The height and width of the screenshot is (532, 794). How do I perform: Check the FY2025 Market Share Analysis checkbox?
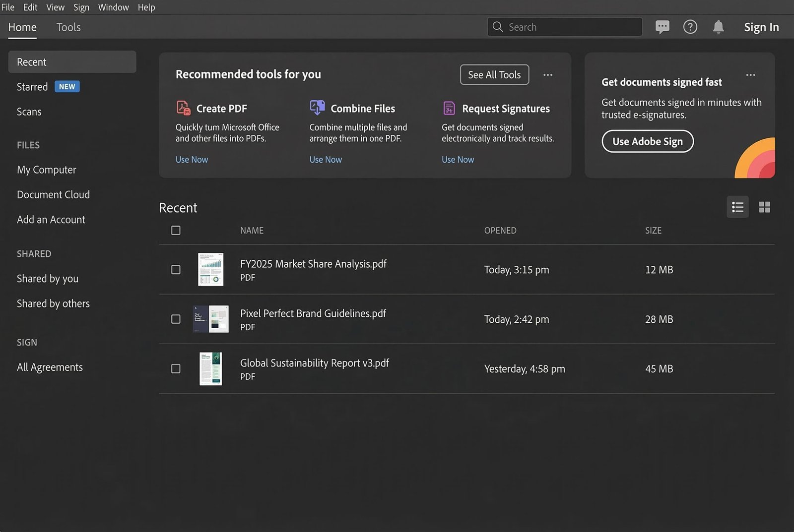(x=176, y=270)
